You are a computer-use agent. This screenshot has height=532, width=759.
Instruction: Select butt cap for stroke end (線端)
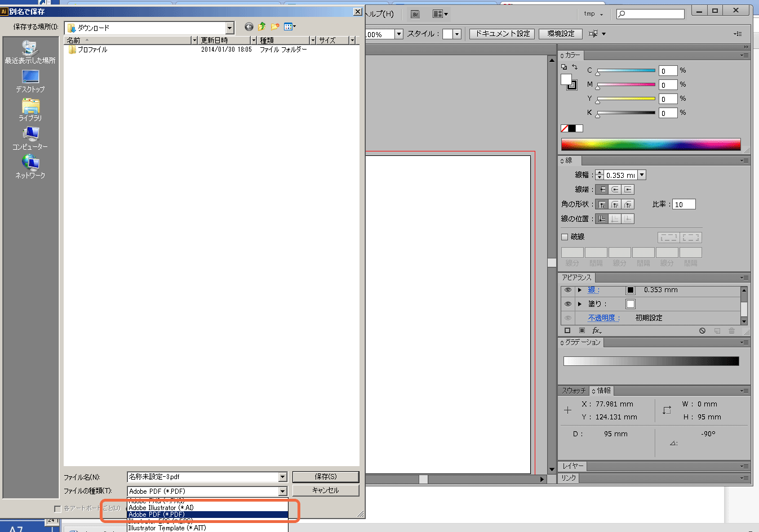[602, 190]
